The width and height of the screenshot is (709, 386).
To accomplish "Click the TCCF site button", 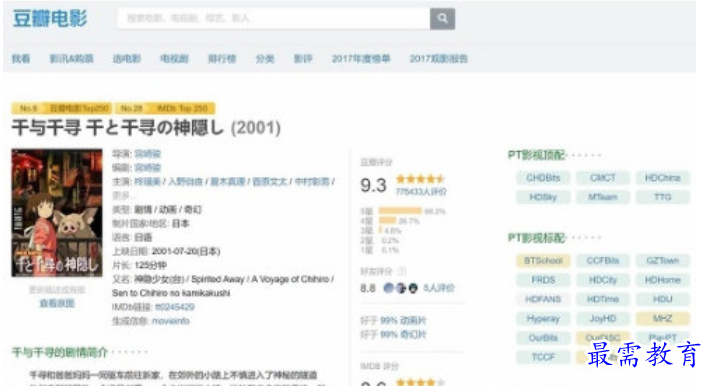I will (x=543, y=357).
